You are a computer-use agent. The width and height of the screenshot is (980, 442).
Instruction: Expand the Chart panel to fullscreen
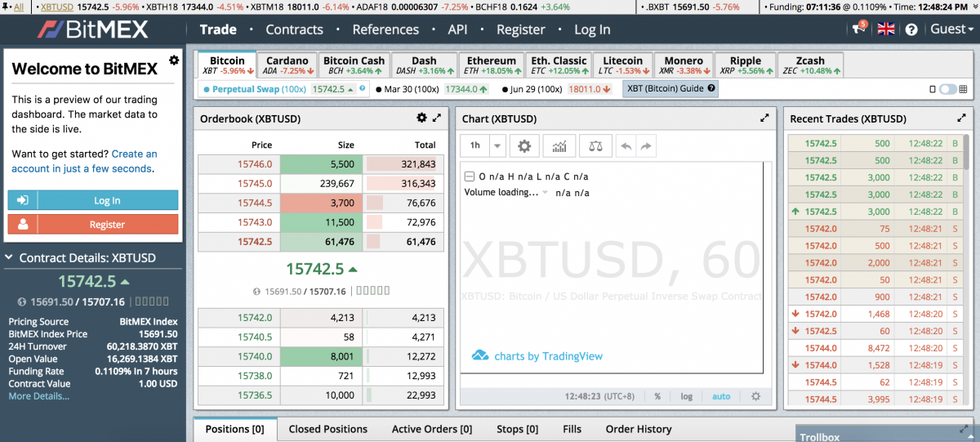[764, 118]
